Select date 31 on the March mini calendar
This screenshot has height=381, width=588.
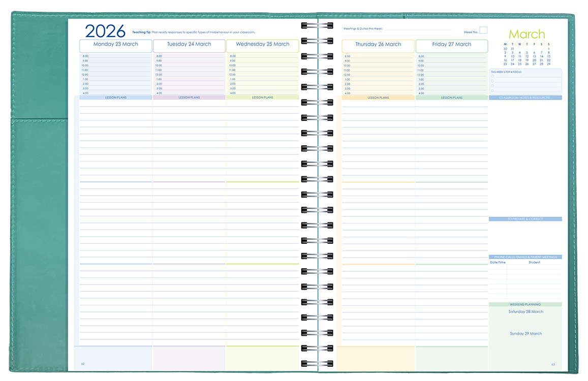[x=513, y=48]
